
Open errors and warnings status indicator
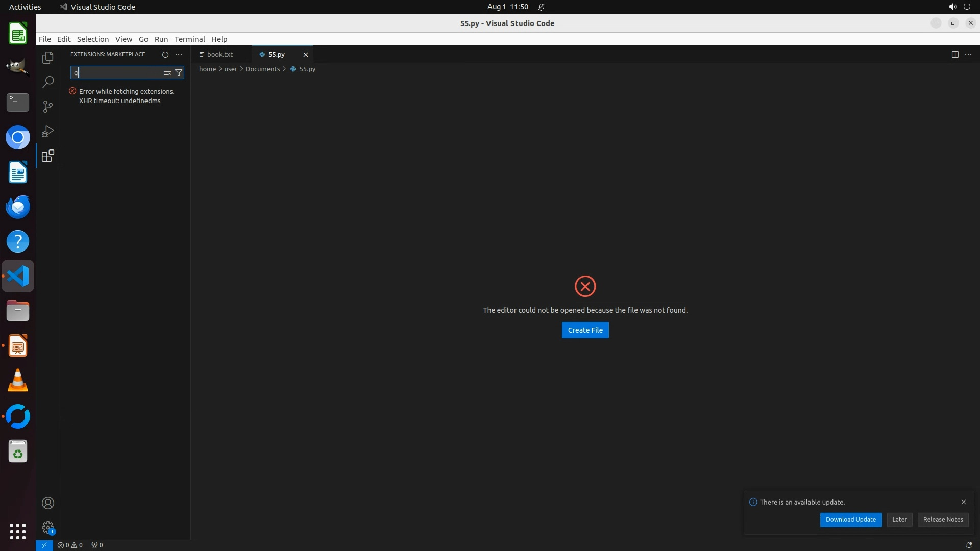pyautogui.click(x=70, y=545)
